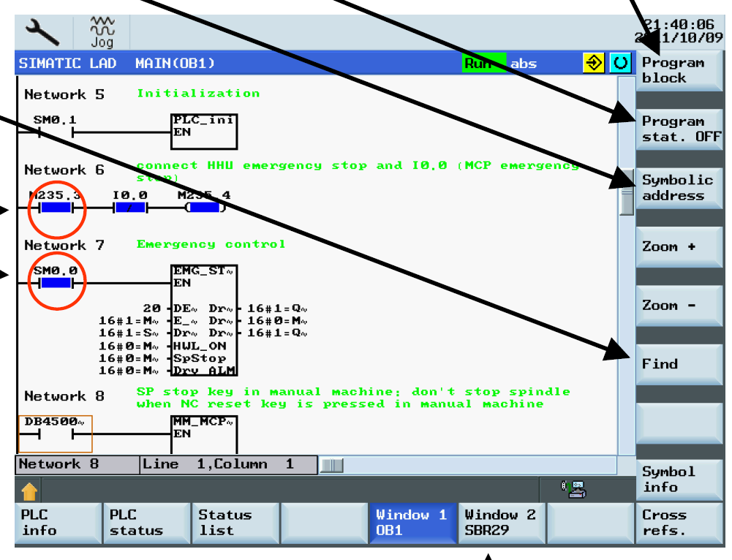Click the wrench setup icon
The width and height of the screenshot is (732, 560).
tap(42, 31)
